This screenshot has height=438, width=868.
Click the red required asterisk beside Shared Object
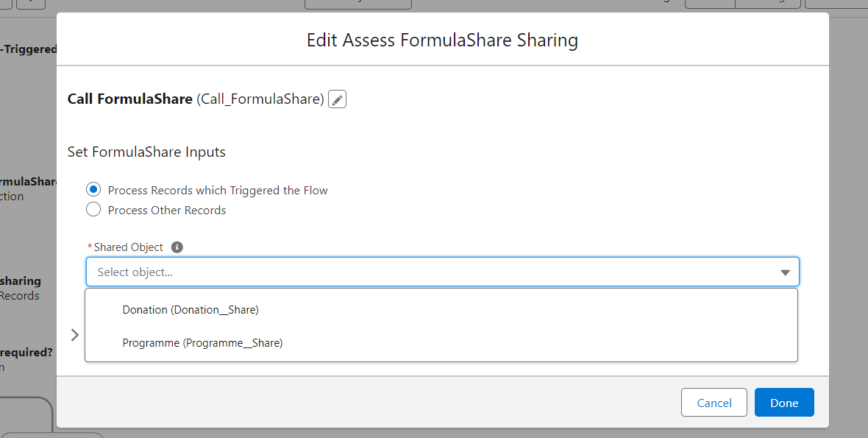coord(89,247)
